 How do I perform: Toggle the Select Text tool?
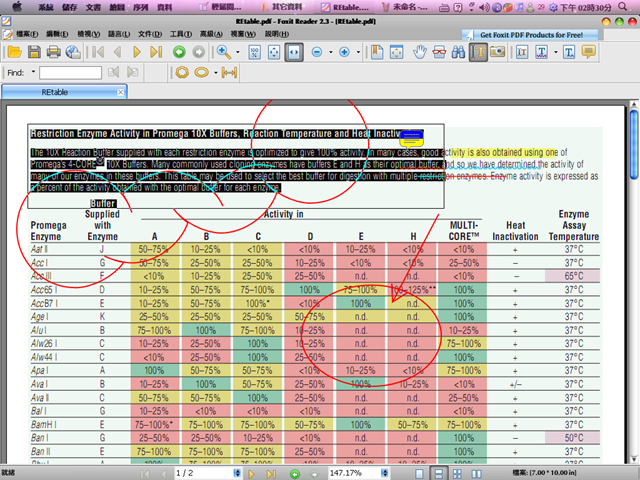[x=478, y=52]
